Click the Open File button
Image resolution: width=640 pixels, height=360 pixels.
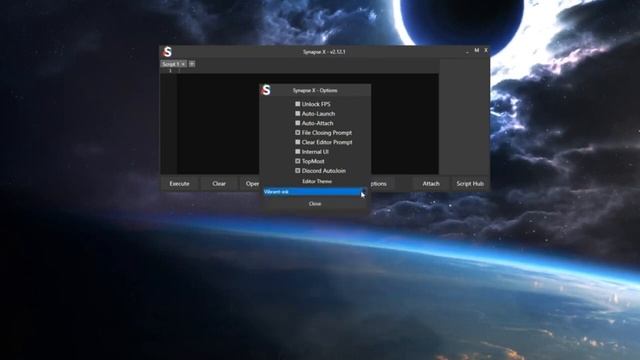point(250,184)
